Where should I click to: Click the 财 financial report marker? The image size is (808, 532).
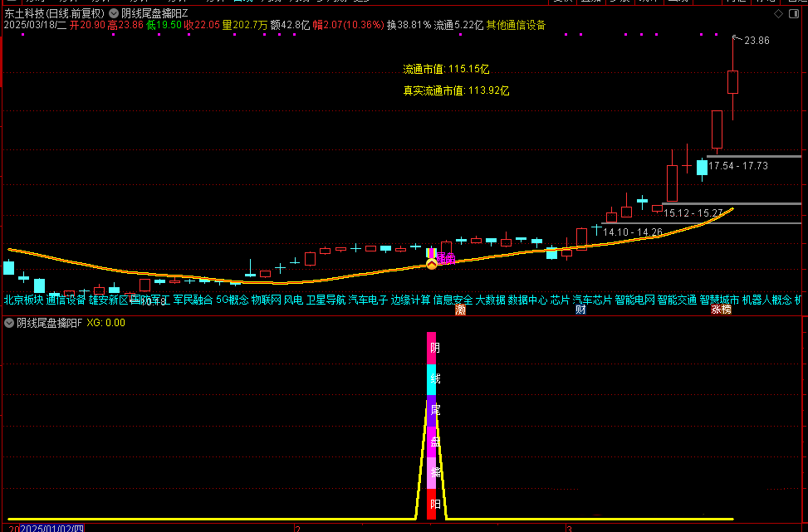580,310
